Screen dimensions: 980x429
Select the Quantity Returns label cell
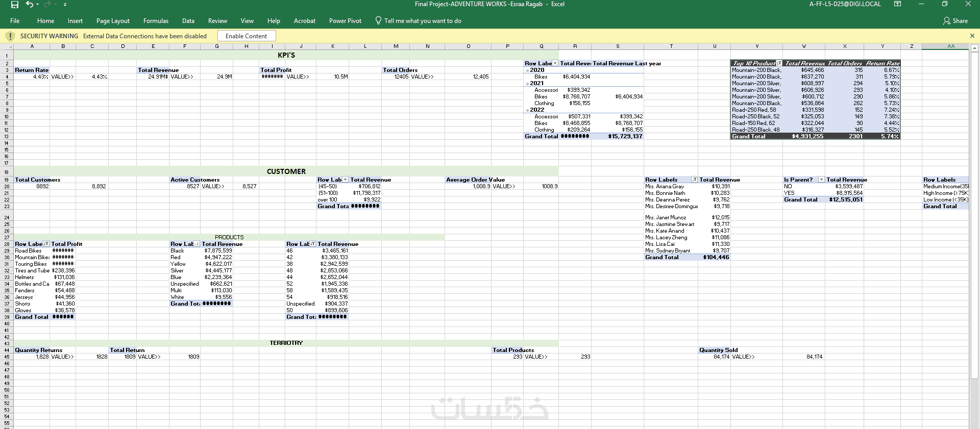tap(39, 350)
